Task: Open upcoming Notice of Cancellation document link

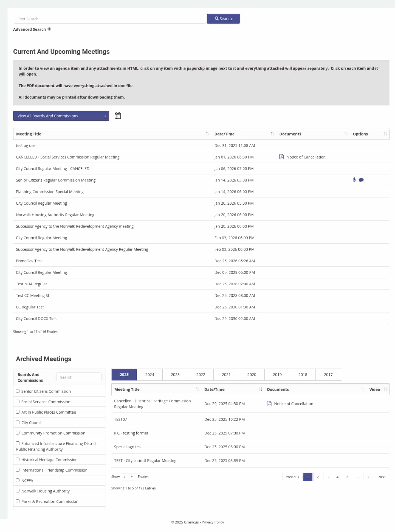Action: point(306,157)
